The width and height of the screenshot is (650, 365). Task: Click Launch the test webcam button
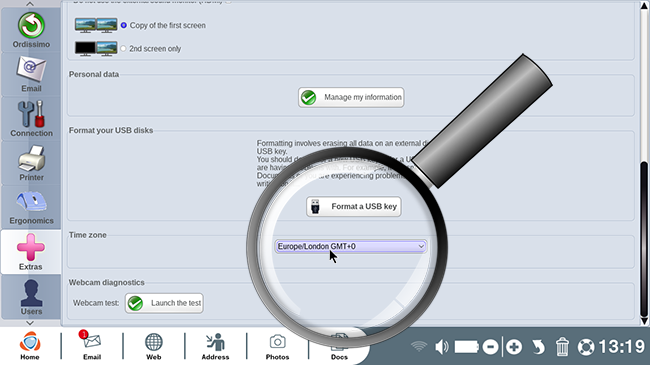click(164, 303)
